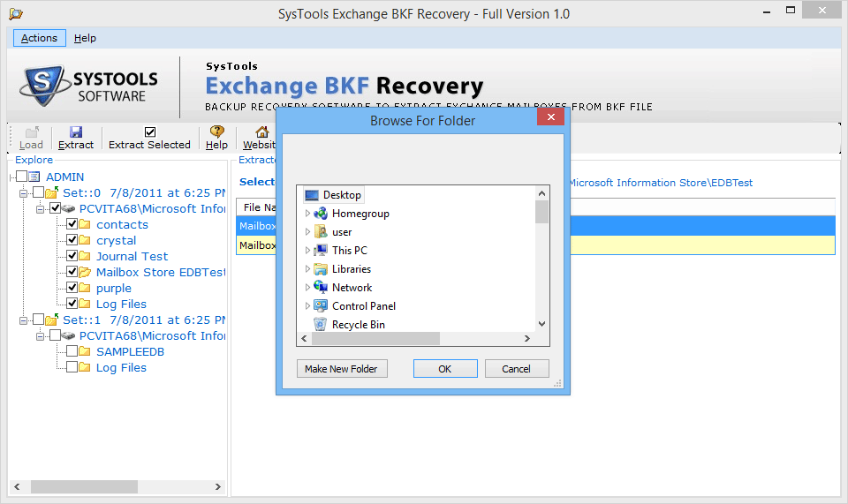The image size is (848, 504).
Task: Open the Help menu in menu bar
Action: click(x=85, y=38)
